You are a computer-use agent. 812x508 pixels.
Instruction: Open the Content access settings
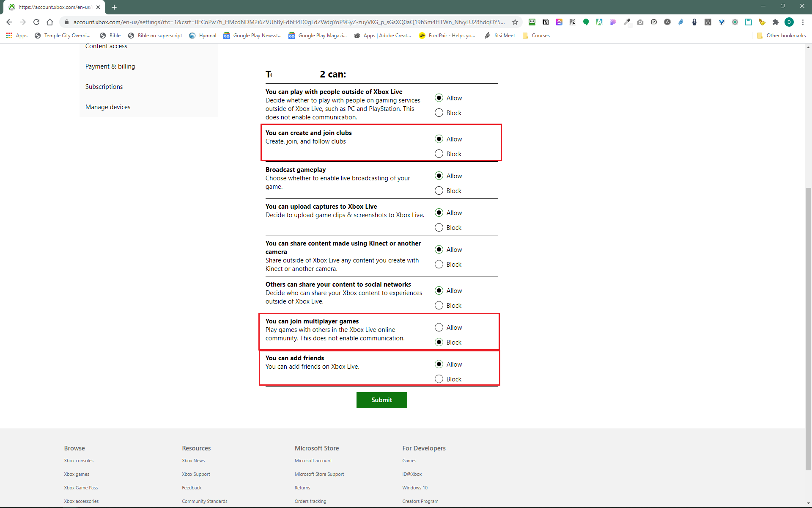coord(106,46)
